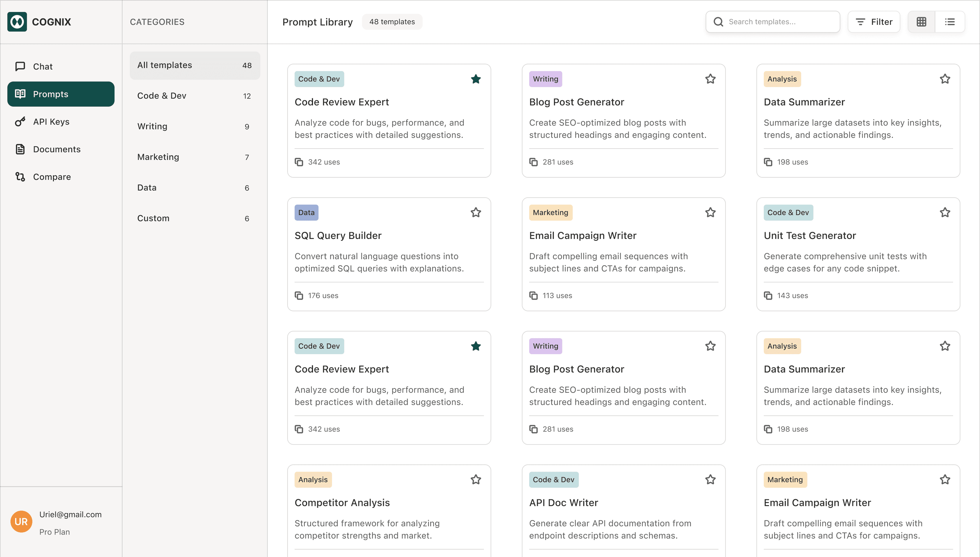The height and width of the screenshot is (557, 980).
Task: Click copy icon on SQL Query Builder
Action: click(299, 296)
